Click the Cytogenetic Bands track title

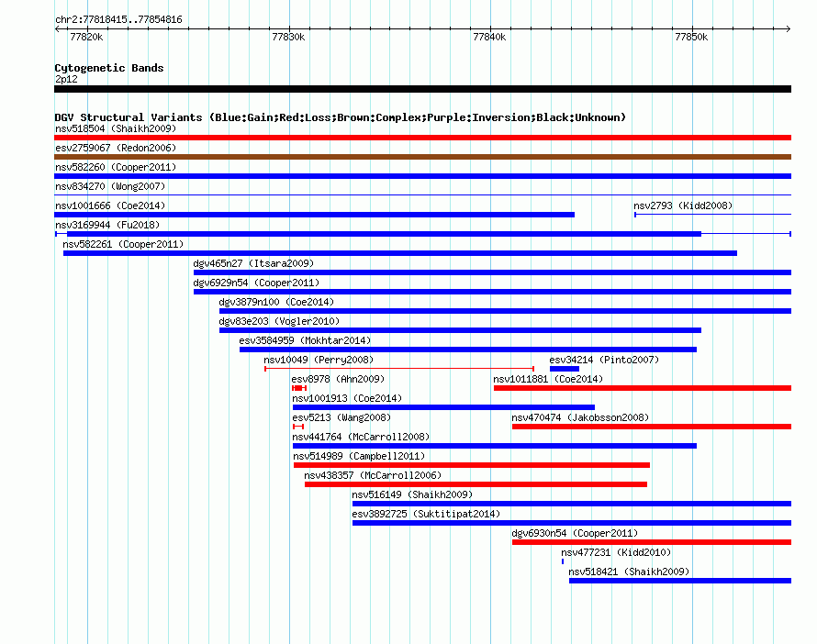point(109,68)
